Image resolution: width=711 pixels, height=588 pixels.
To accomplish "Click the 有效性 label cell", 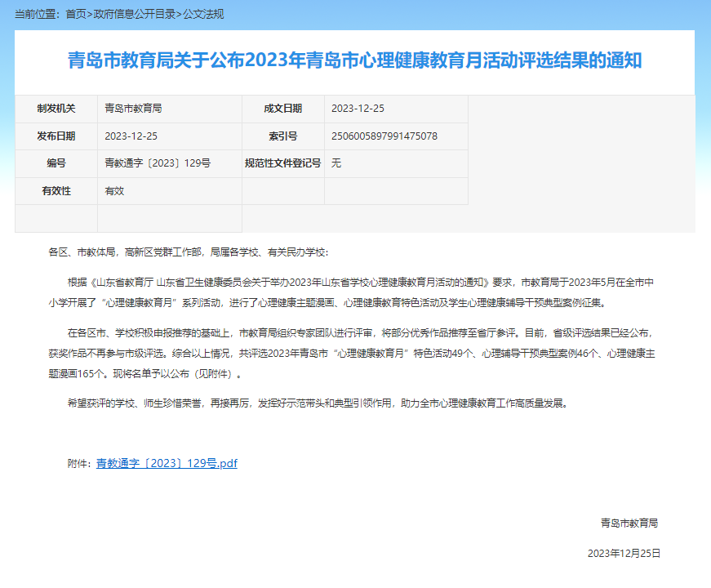I will pos(56,191).
